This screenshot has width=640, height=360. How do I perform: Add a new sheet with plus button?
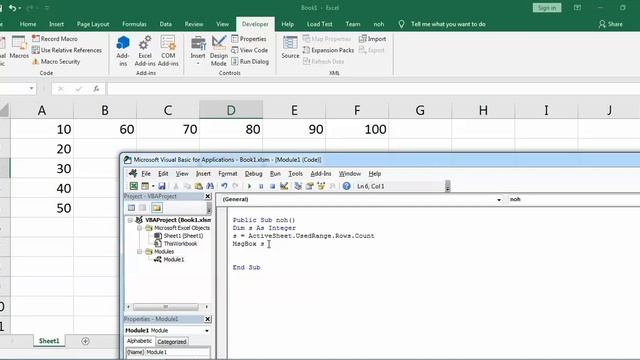pos(85,341)
